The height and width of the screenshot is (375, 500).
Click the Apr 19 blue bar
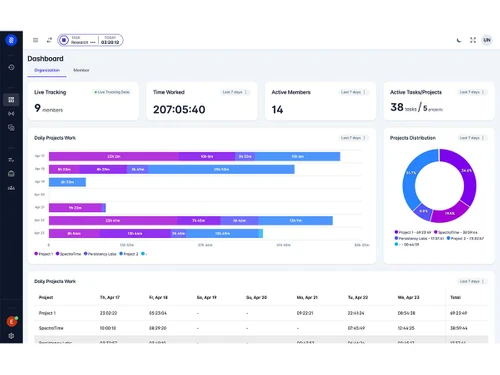67,182
